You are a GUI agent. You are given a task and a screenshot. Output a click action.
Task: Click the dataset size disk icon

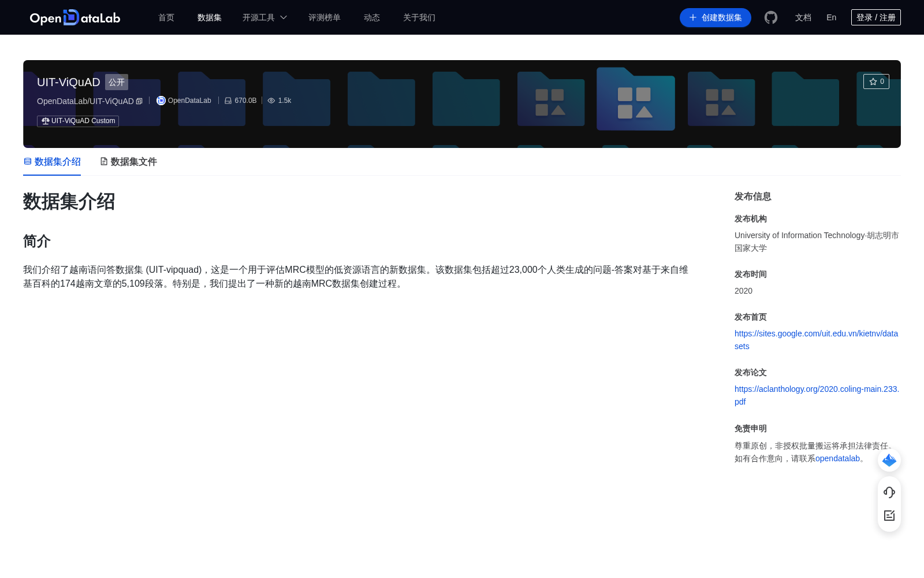point(228,101)
